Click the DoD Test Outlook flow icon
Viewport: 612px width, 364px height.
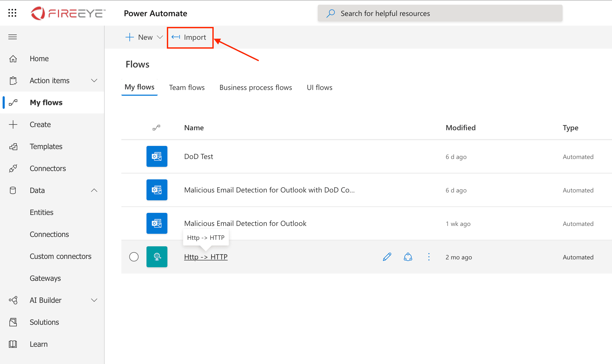[x=157, y=156]
